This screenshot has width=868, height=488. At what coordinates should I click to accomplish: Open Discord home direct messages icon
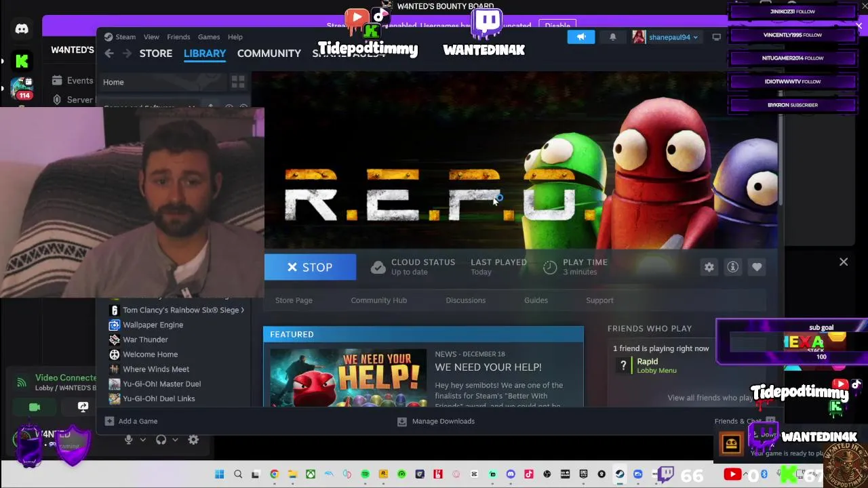pyautogui.click(x=22, y=28)
